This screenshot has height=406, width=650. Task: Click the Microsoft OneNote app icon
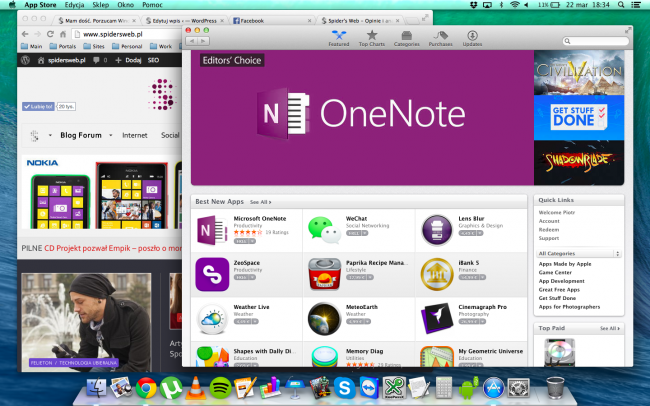tap(212, 230)
